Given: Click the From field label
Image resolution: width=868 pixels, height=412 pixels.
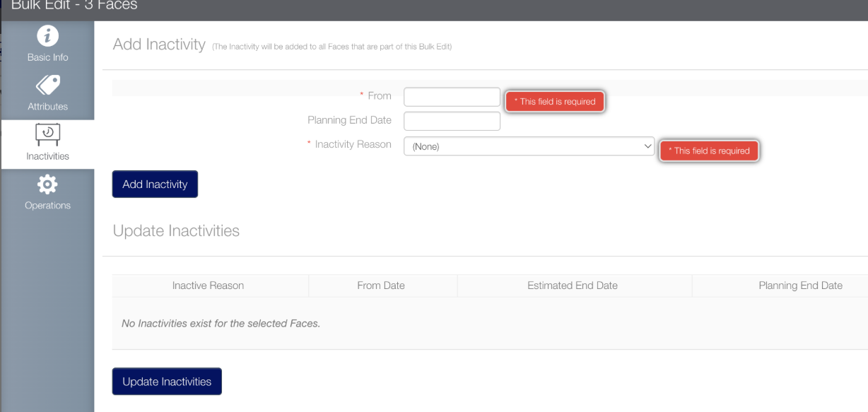Looking at the screenshot, I should pos(379,96).
